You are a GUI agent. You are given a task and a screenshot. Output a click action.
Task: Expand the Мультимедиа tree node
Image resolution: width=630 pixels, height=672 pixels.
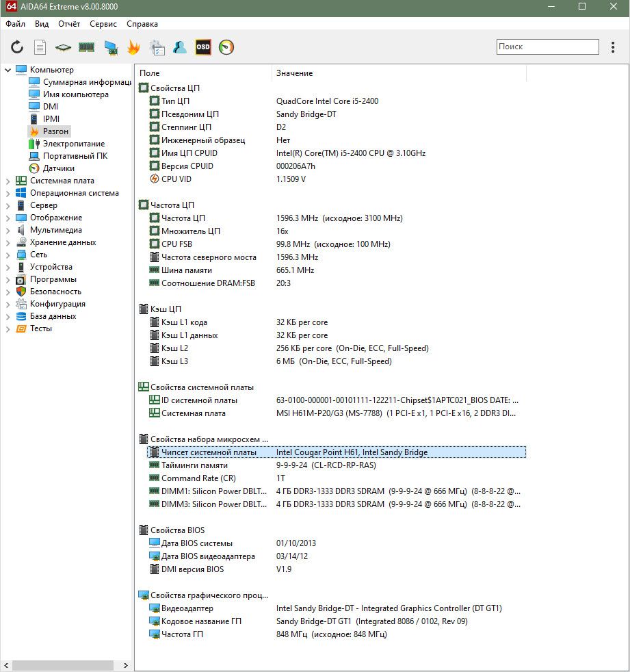[x=8, y=231]
